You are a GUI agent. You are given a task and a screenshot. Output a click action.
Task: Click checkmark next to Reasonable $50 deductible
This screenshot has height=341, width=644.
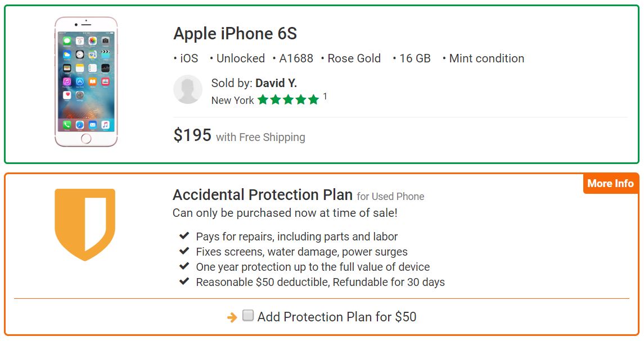[184, 281]
